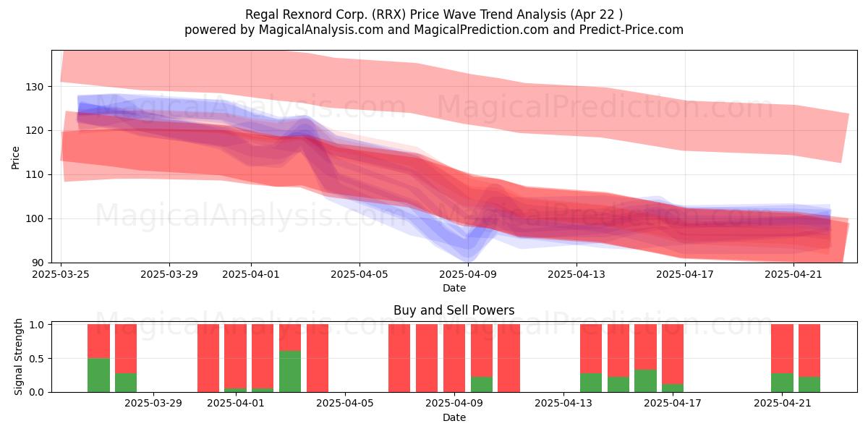The width and height of the screenshot is (868, 434).
Task: Click the 2025-04-17 tick in Buy and Sell Powers chart
Action: click(672, 404)
